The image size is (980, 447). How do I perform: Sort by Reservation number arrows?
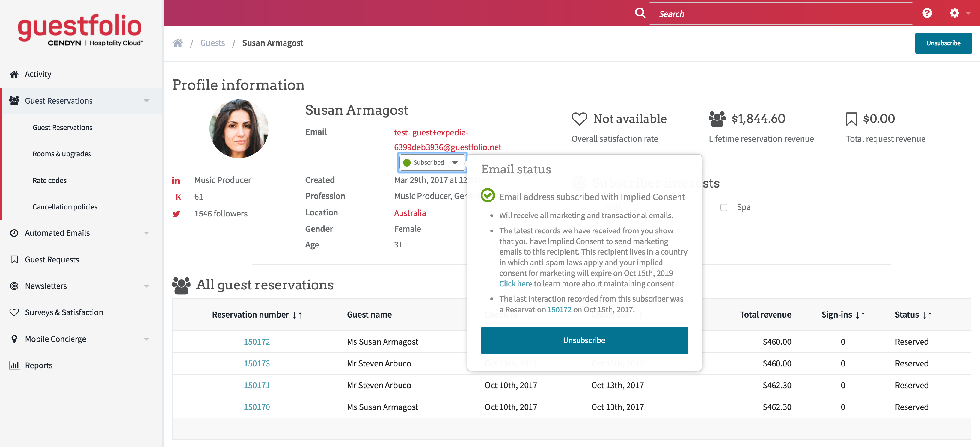pyautogui.click(x=298, y=315)
